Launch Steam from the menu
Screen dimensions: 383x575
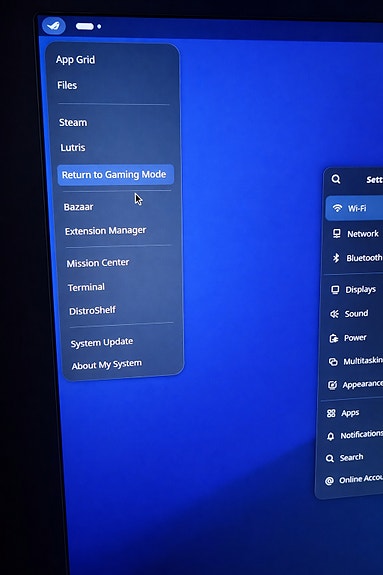(x=73, y=122)
